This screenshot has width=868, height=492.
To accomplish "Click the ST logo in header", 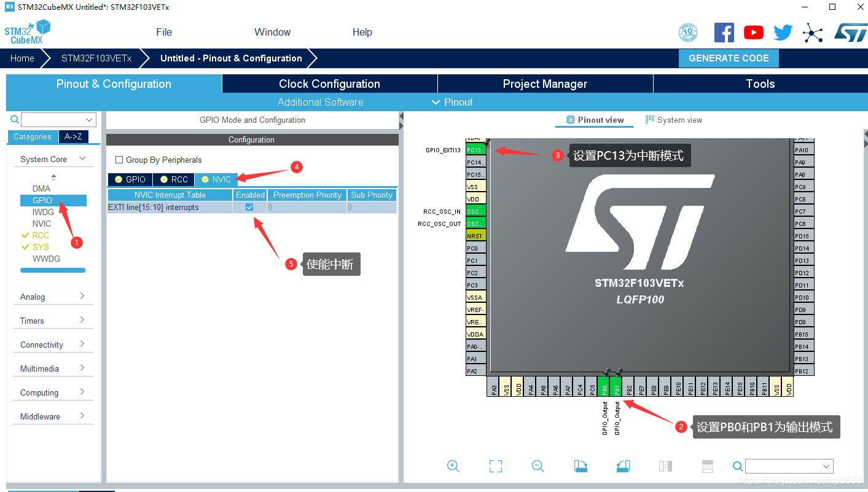I will point(850,33).
